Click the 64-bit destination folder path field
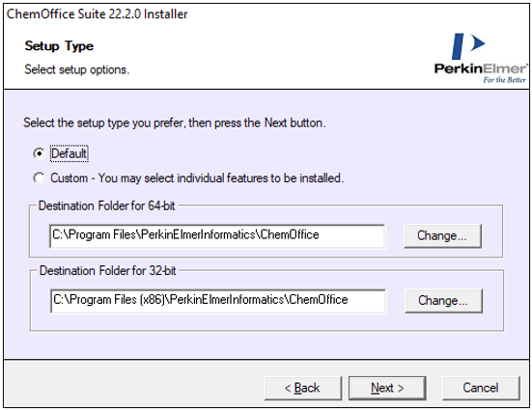The width and height of the screenshot is (532, 410). pos(217,235)
